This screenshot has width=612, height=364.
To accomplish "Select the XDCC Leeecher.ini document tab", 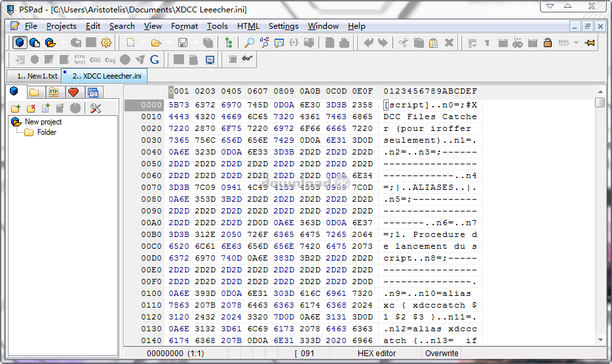I will coord(104,76).
